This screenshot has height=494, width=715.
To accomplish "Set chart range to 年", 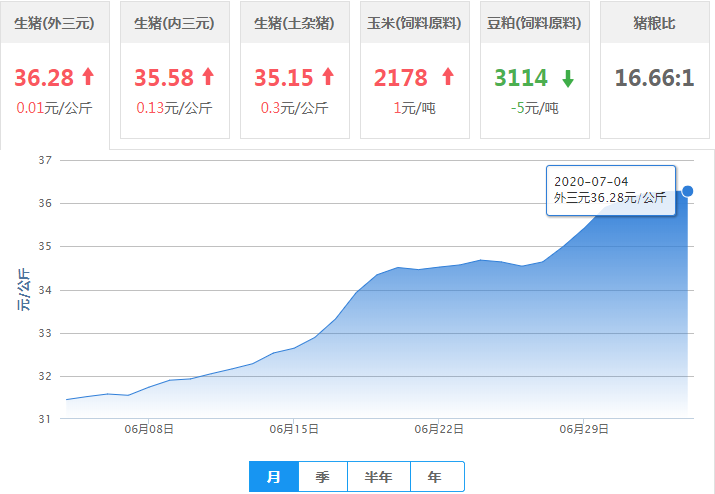I will pos(435,477).
